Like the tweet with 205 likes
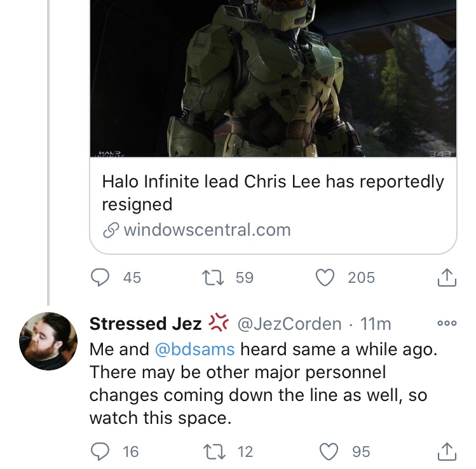476x469 pixels. 325,278
